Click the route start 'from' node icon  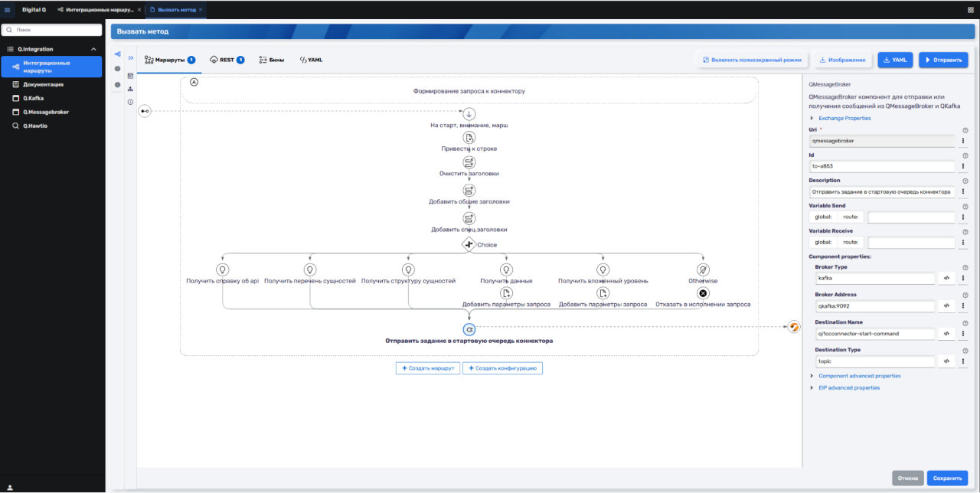pyautogui.click(x=145, y=112)
